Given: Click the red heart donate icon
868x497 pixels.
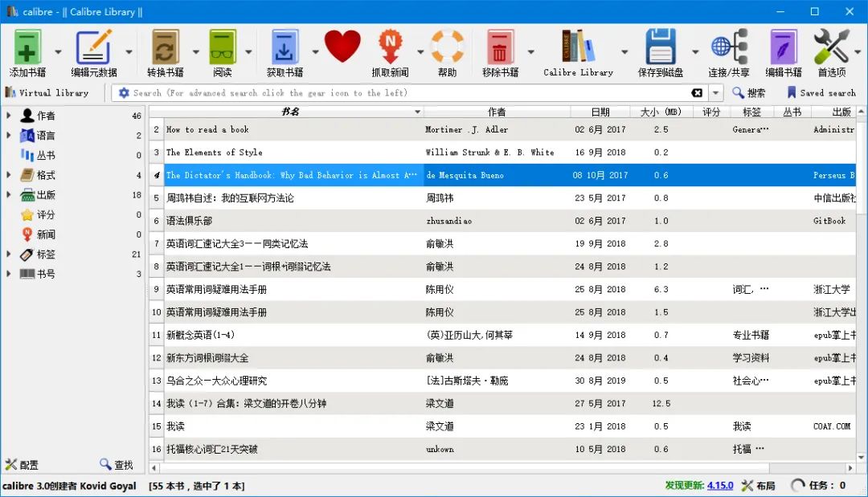Looking at the screenshot, I should click(x=342, y=47).
